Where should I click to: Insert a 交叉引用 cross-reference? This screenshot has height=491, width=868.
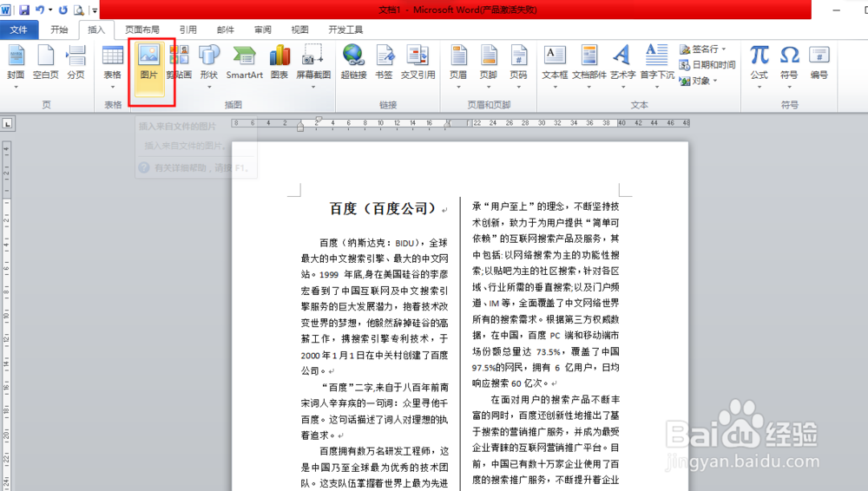(x=418, y=62)
